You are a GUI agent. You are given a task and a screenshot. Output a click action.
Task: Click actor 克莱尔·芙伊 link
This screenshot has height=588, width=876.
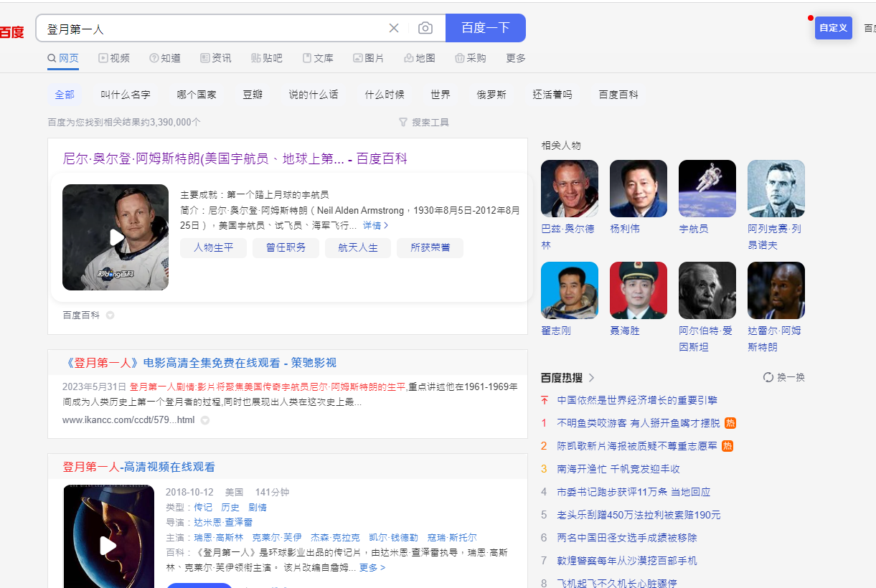(277, 538)
